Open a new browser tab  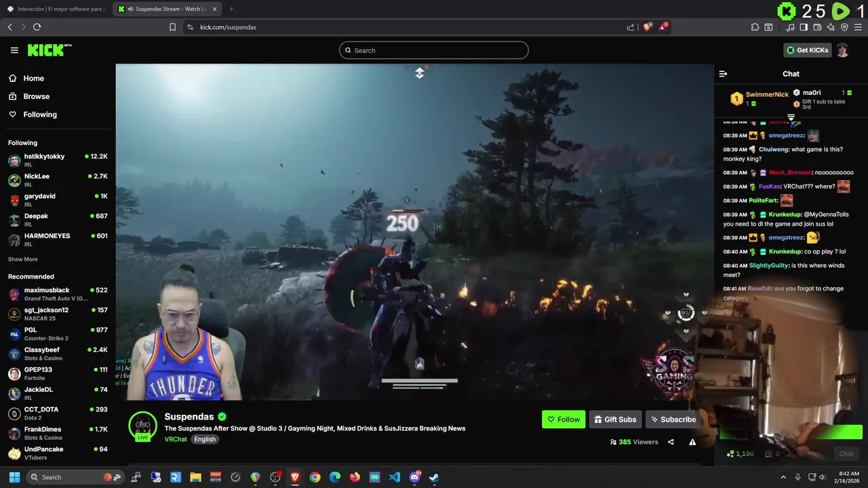coord(231,9)
